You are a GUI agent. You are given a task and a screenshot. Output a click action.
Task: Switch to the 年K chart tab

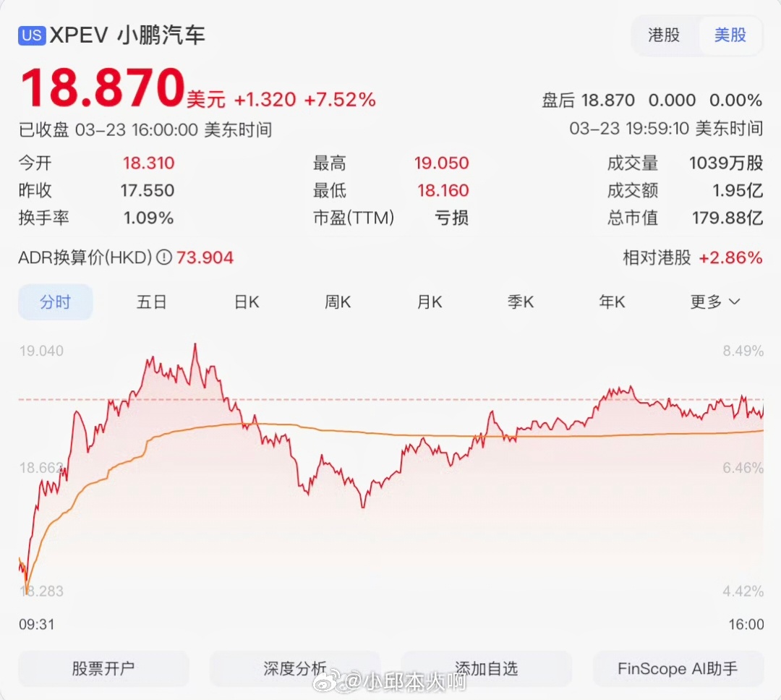coord(612,302)
